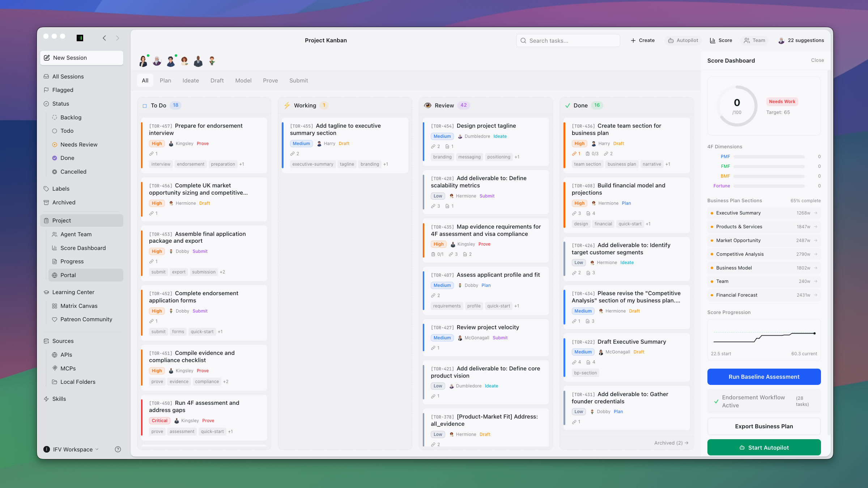Open Executive Summary section arrow
Viewport: 868px width, 488px height.
(x=816, y=213)
